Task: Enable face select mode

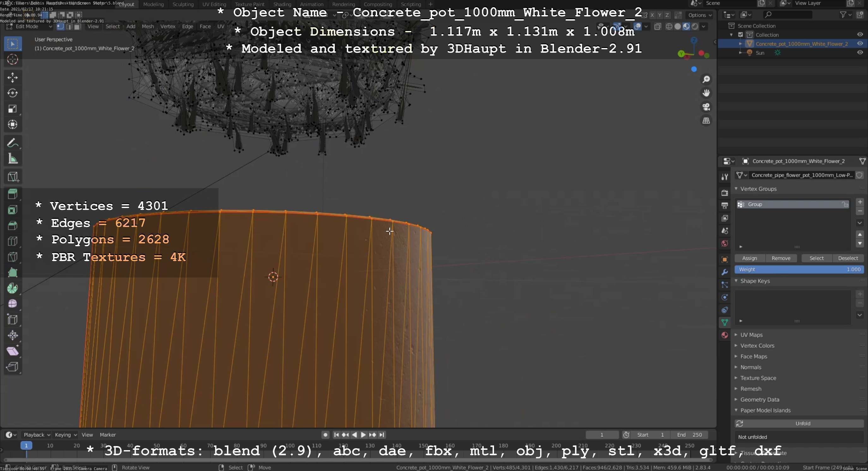Action: pos(77,27)
